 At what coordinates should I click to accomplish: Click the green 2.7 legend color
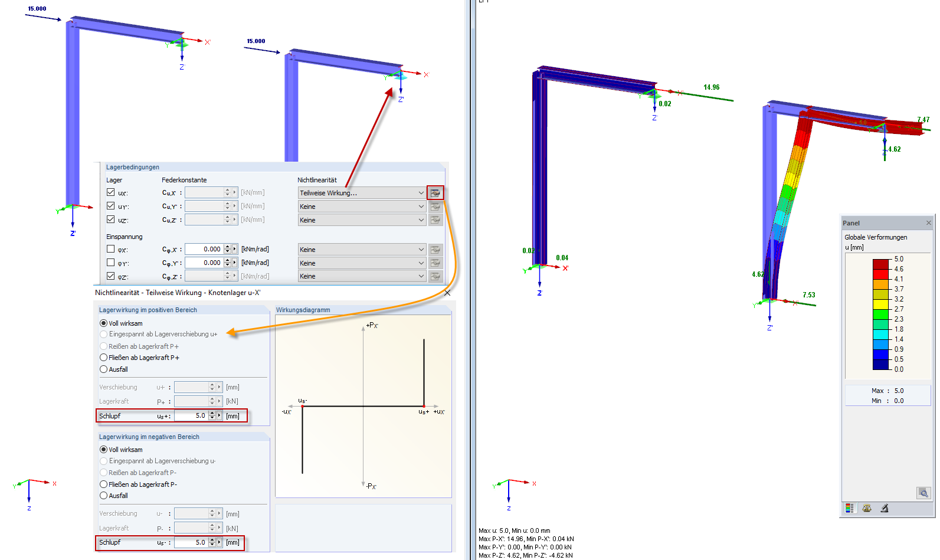click(881, 314)
